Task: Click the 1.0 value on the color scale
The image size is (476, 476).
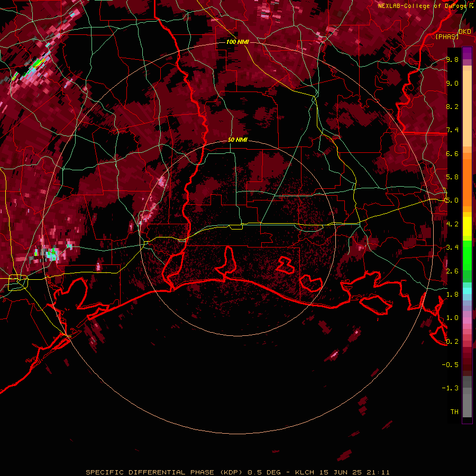Action: tap(452, 318)
